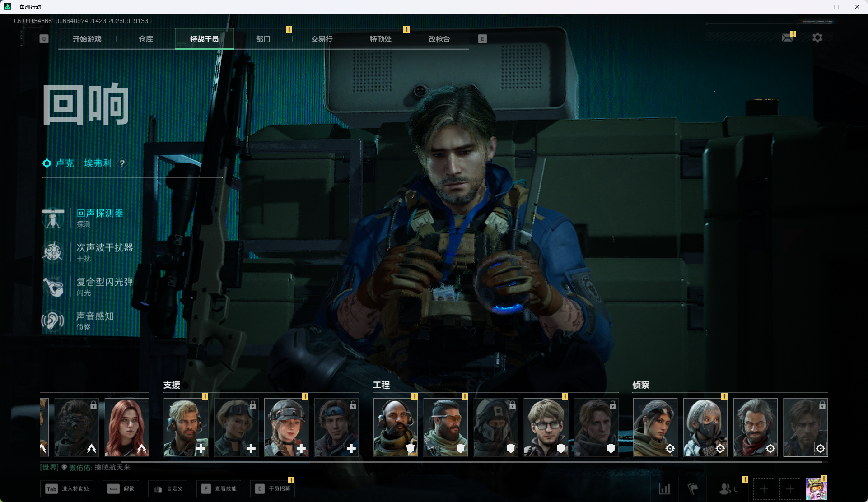Select the highlighted locked recon operator portrait
The height and width of the screenshot is (502, 868).
pyautogui.click(x=806, y=427)
